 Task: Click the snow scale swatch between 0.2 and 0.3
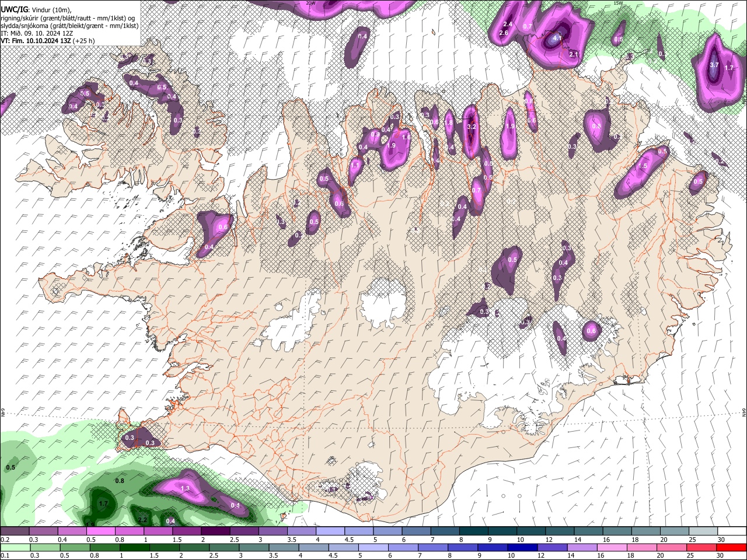click(15, 531)
